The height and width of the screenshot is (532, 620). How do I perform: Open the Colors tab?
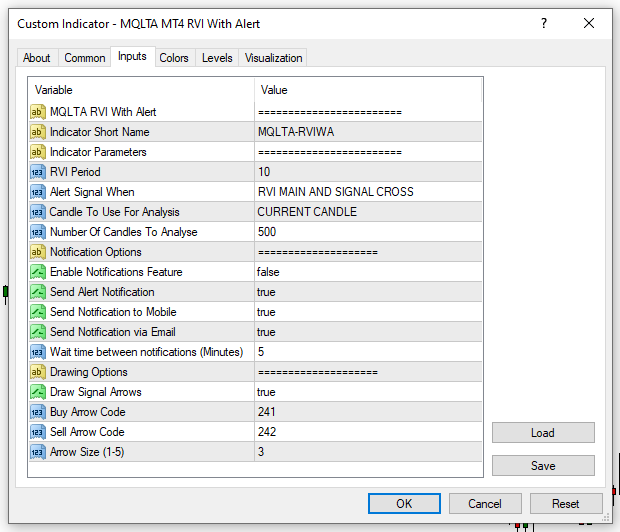point(174,58)
